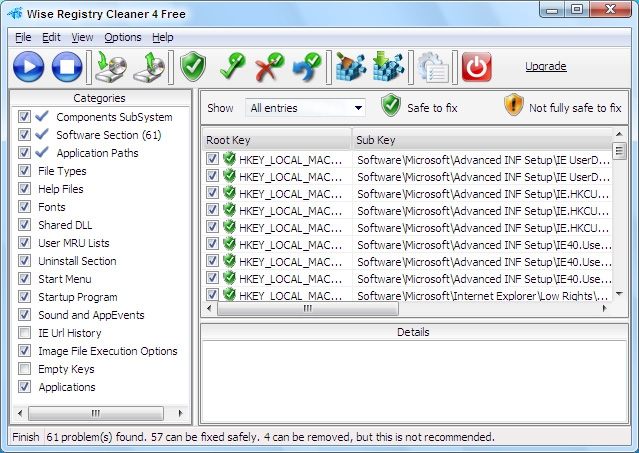Uncheck the Components SubSystem category
The height and width of the screenshot is (453, 639).
coord(24,117)
